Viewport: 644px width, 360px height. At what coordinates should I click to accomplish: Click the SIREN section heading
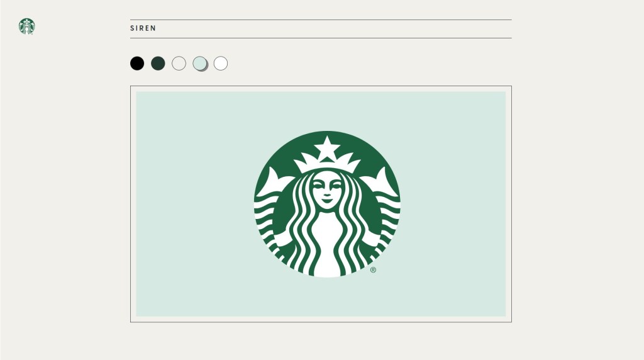point(143,28)
